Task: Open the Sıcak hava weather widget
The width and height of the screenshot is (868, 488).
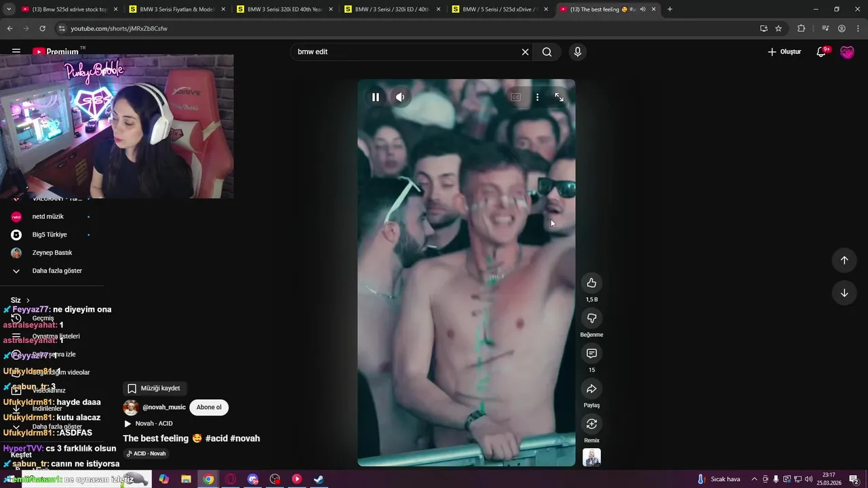Action: 719,479
